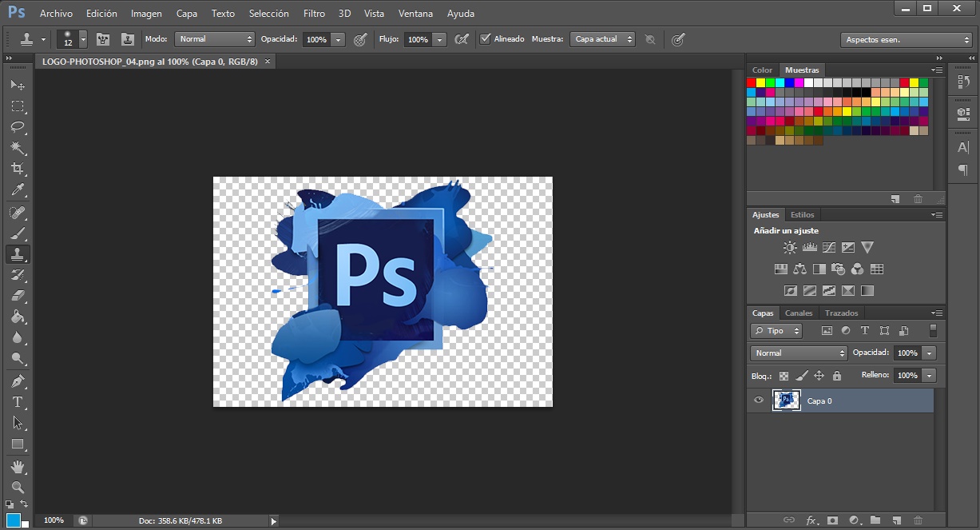
Task: Open the Muestra Capa actual dropdown
Action: [603, 38]
